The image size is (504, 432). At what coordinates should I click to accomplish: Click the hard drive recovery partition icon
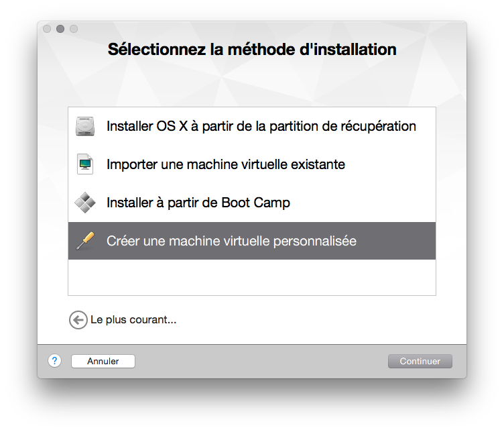(x=85, y=126)
